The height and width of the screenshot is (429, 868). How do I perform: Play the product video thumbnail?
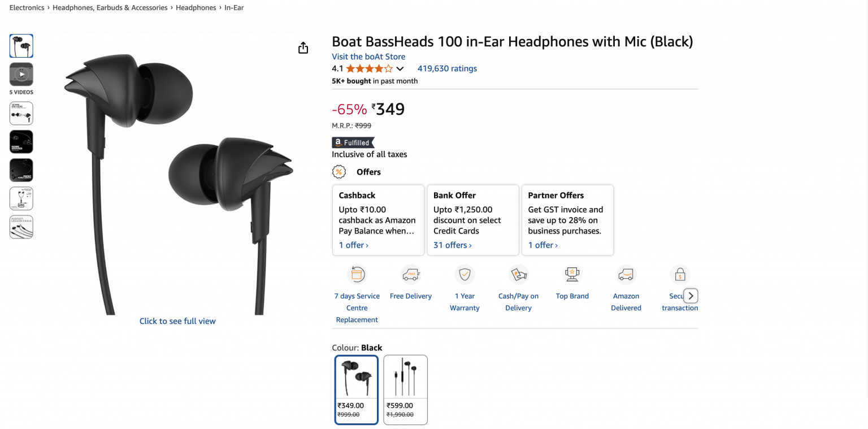21,74
